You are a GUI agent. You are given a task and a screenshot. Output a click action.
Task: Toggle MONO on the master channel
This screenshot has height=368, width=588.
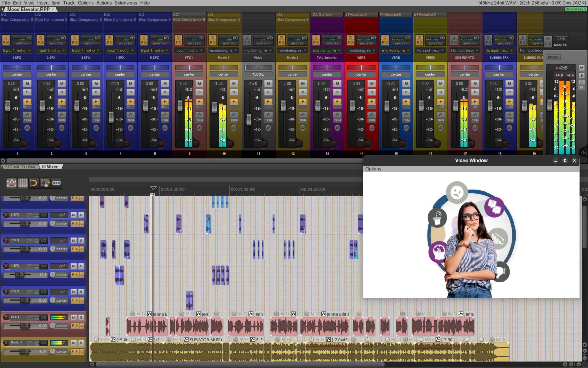click(553, 57)
